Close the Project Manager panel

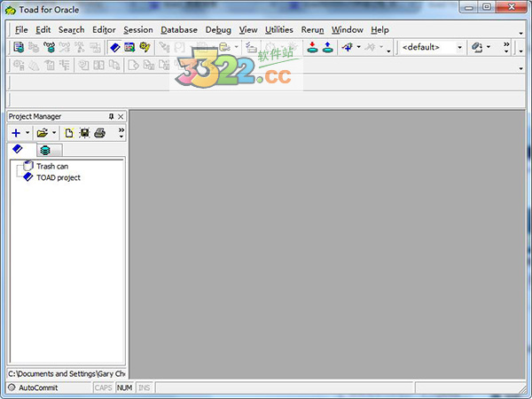121,116
